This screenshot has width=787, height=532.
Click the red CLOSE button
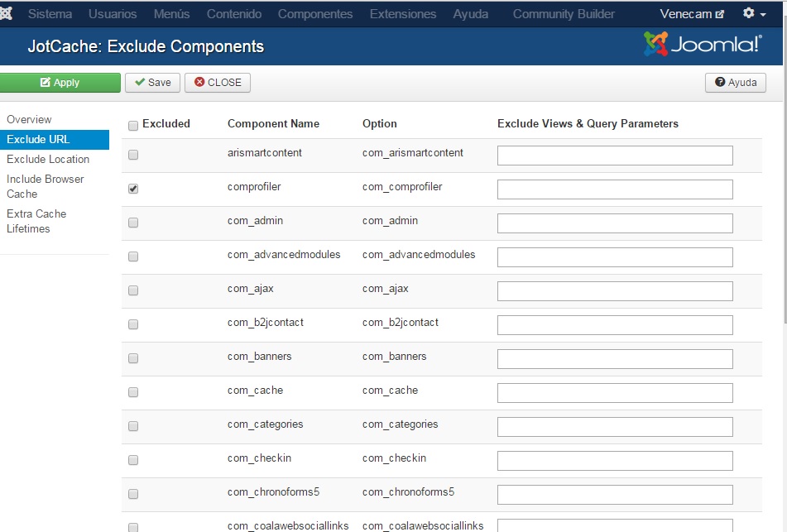[x=218, y=82]
